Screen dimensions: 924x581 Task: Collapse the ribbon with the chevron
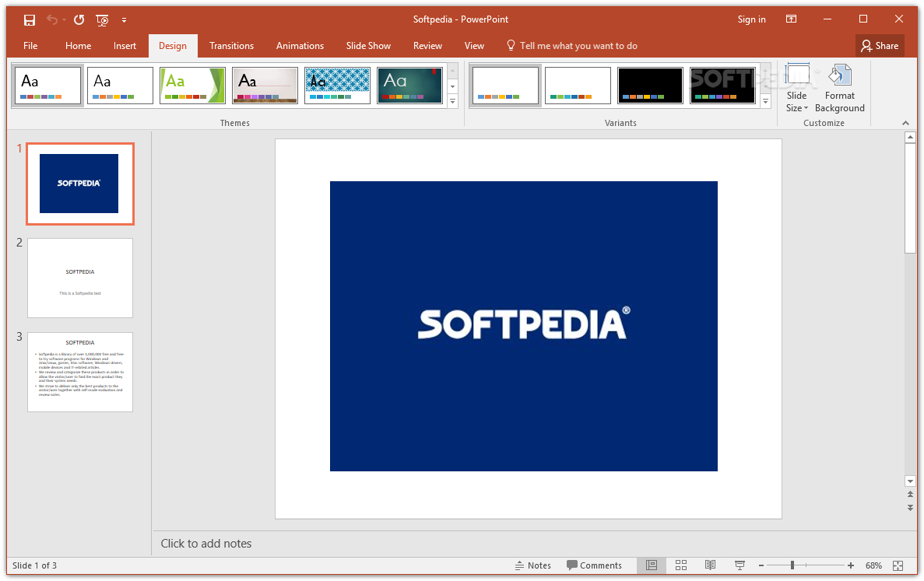906,122
